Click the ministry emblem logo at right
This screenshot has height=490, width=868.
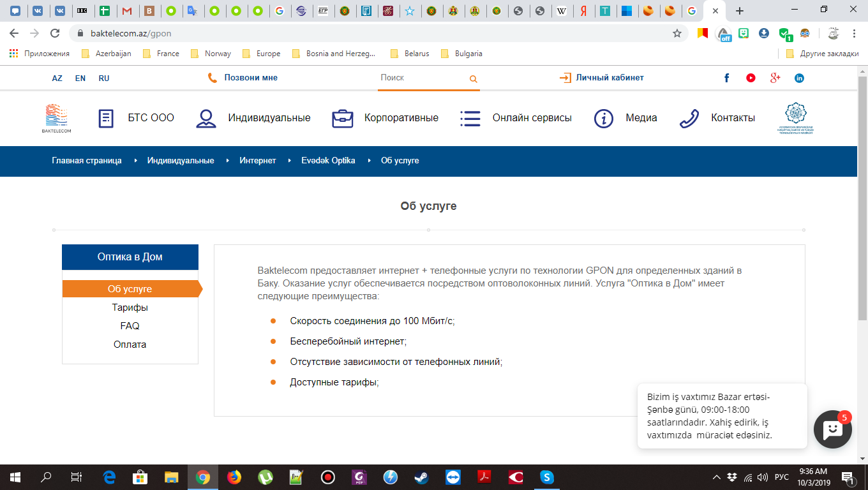pos(795,118)
